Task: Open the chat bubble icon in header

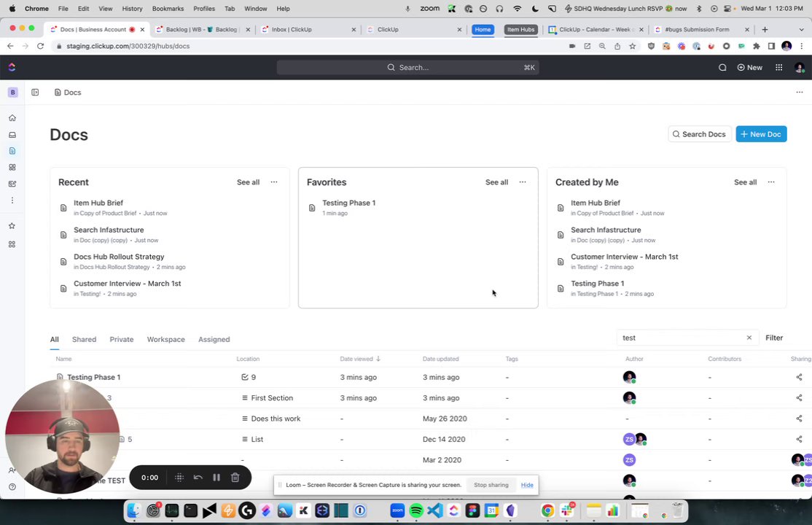Action: click(722, 67)
